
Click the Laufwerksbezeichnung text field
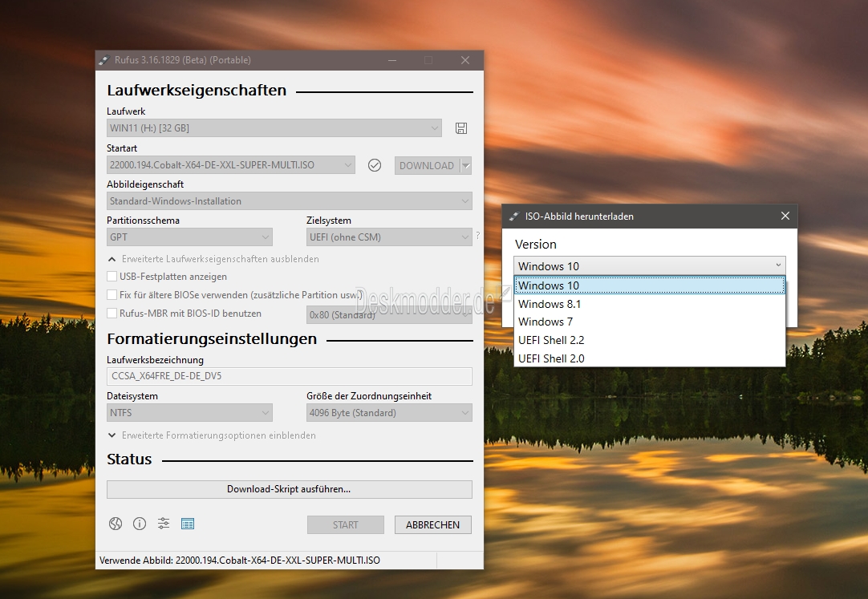pos(290,376)
